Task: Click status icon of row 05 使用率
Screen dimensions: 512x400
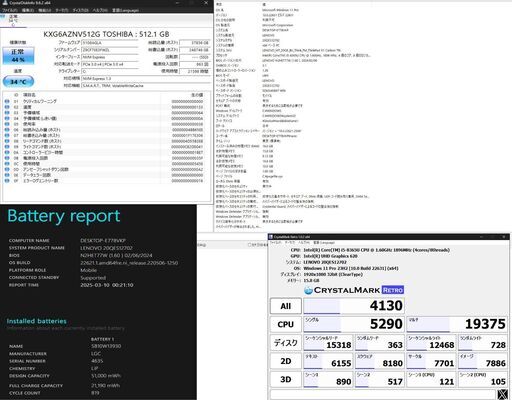Action: coord(7,124)
